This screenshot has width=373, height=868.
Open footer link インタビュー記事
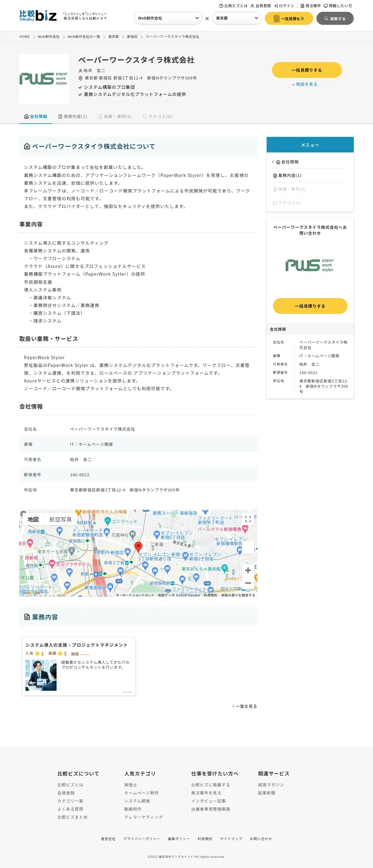point(209,801)
